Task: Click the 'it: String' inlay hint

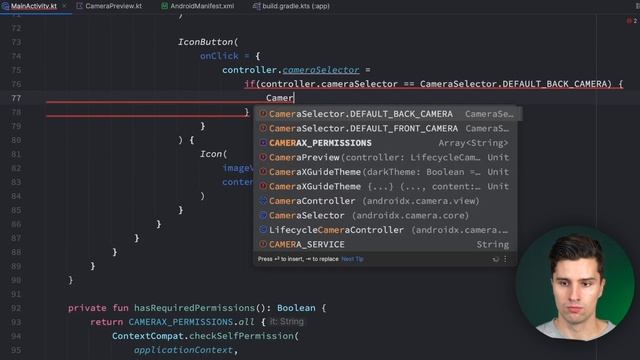Action: click(x=287, y=322)
